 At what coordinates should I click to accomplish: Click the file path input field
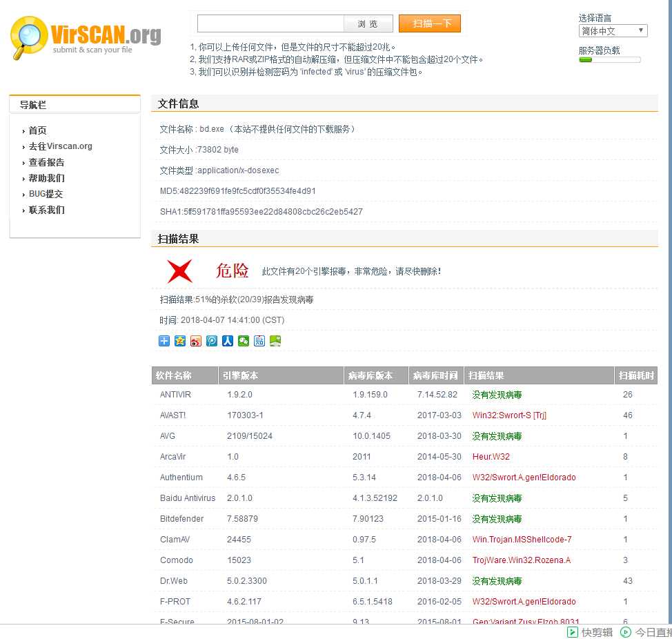[271, 23]
